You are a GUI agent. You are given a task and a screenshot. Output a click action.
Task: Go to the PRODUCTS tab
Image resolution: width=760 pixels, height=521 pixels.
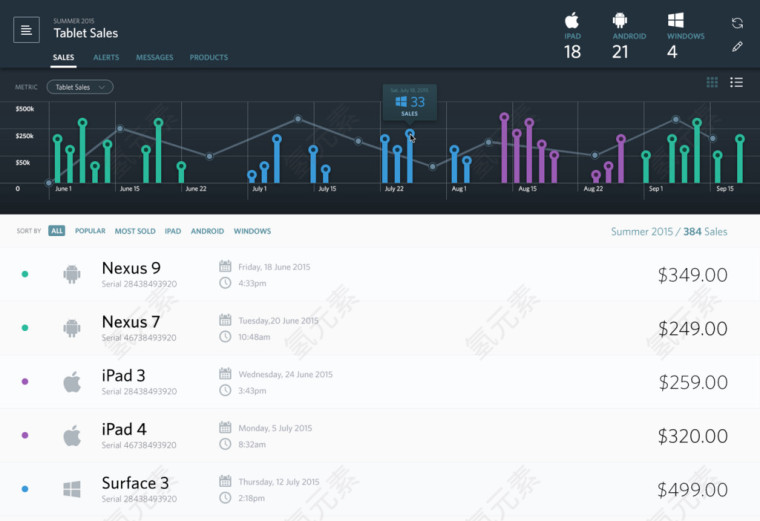[x=209, y=57]
